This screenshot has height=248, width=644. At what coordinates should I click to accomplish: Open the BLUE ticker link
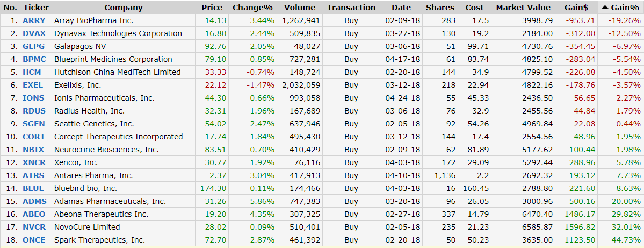point(33,188)
